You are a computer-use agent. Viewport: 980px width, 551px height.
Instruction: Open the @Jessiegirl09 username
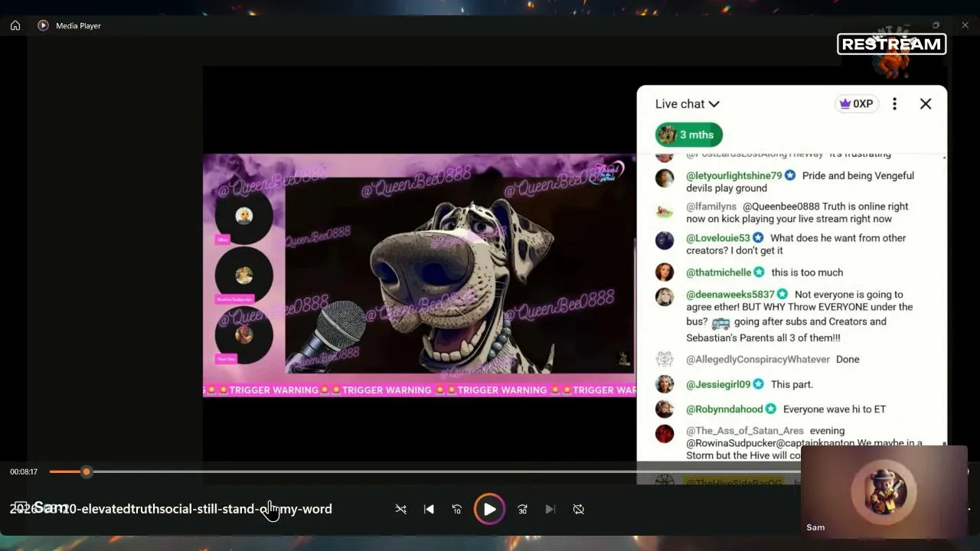pyautogui.click(x=718, y=384)
